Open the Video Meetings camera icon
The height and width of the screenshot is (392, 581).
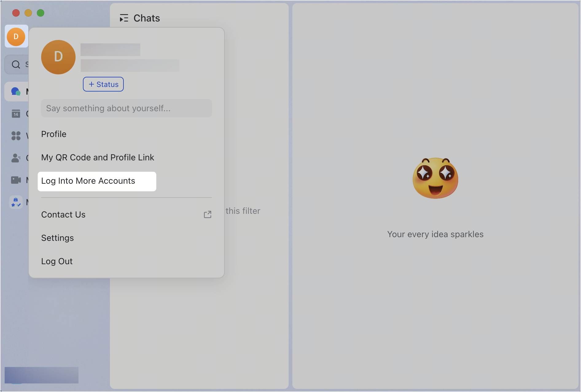[16, 180]
